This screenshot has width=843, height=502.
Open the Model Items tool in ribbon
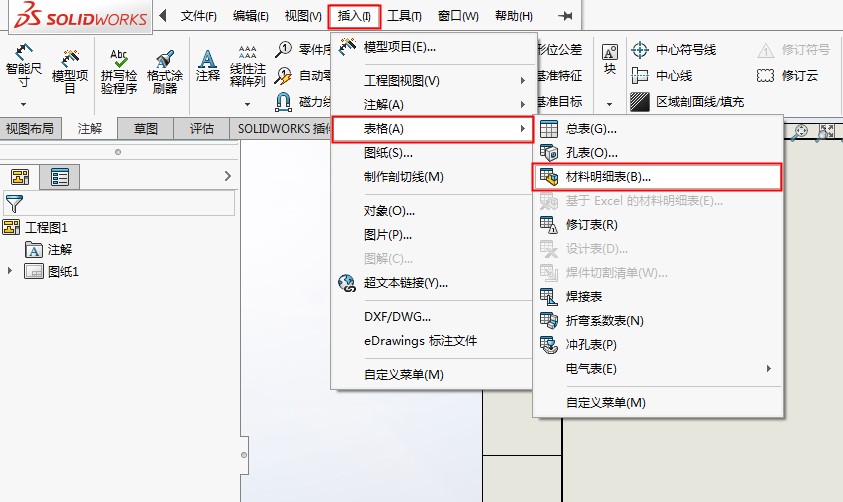(x=70, y=72)
